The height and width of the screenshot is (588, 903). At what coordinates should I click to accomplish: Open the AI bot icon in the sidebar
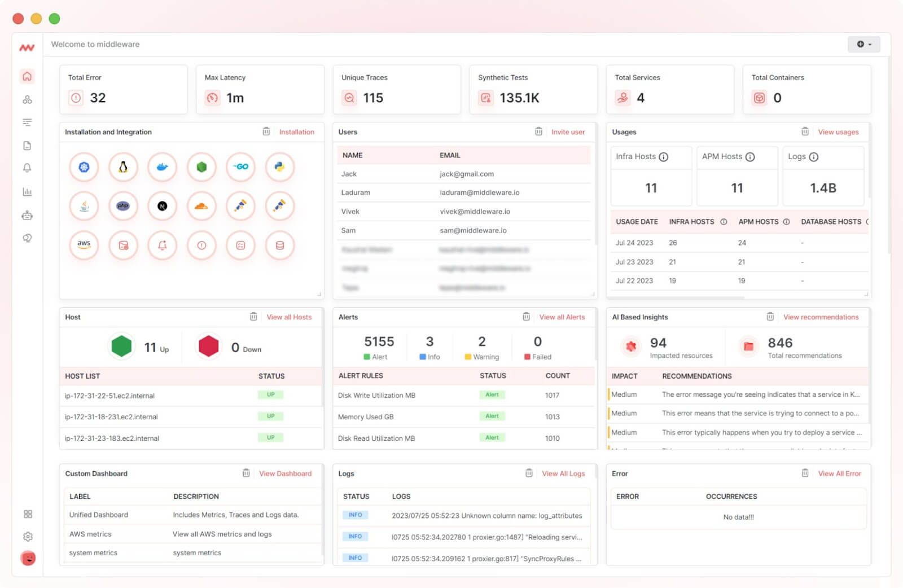click(x=27, y=215)
